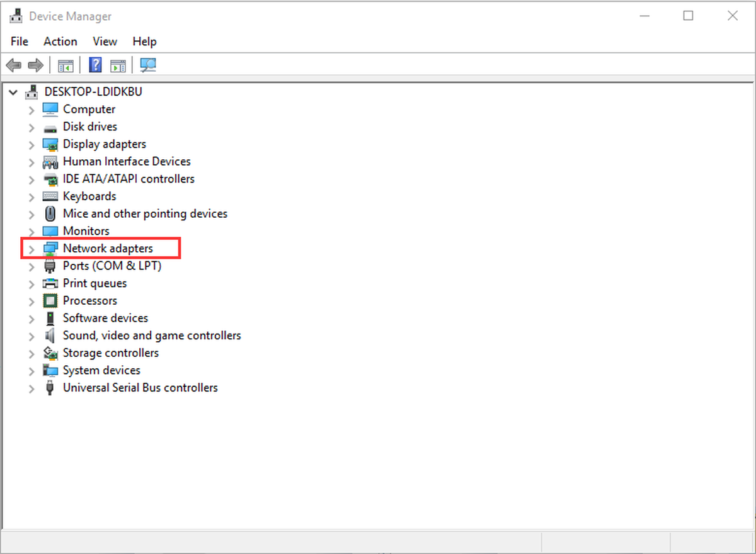Expand the Mice and other pointing devices arrow

point(31,214)
